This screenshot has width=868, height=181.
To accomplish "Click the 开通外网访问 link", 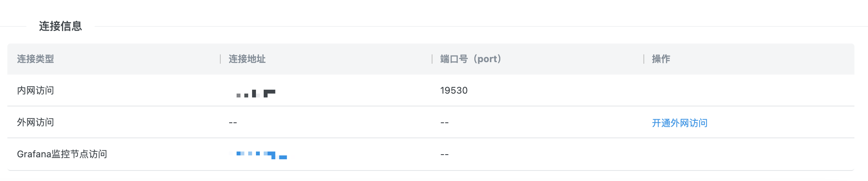I will click(680, 123).
